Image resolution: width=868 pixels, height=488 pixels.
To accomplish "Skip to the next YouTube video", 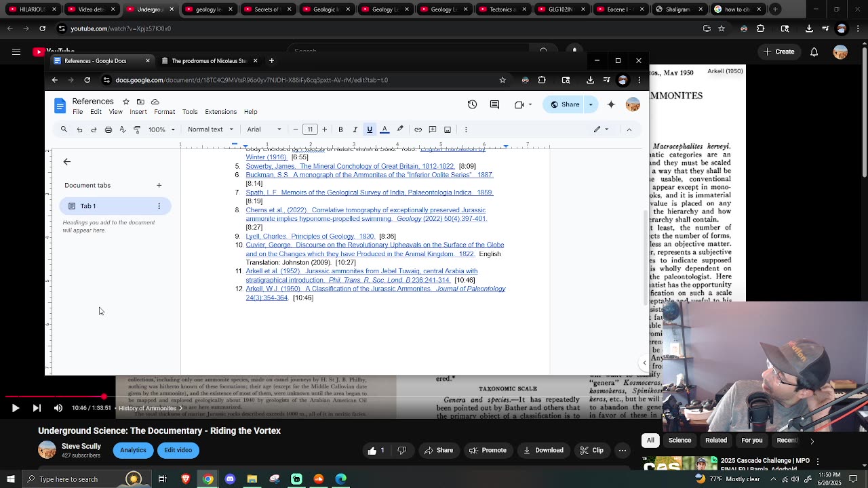I will click(x=37, y=408).
